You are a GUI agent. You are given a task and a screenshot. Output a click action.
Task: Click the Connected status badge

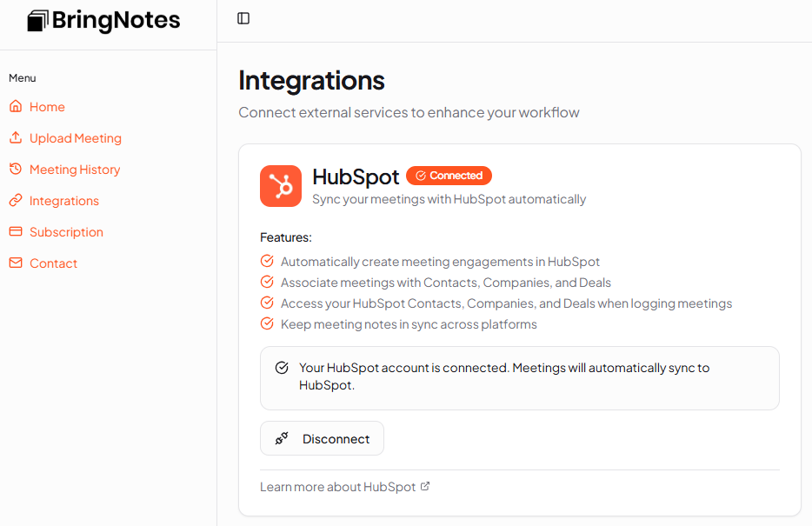[x=449, y=175]
